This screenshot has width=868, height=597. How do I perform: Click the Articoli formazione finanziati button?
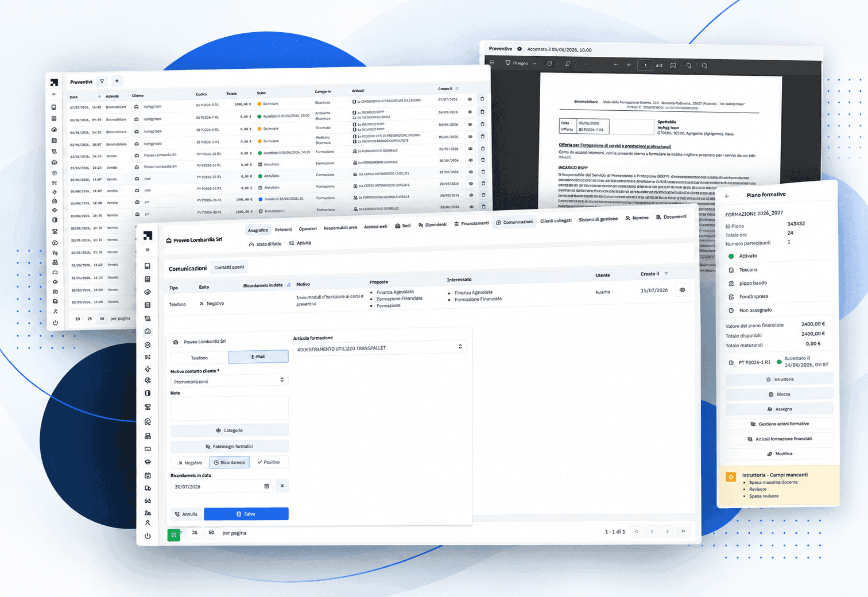pos(780,439)
